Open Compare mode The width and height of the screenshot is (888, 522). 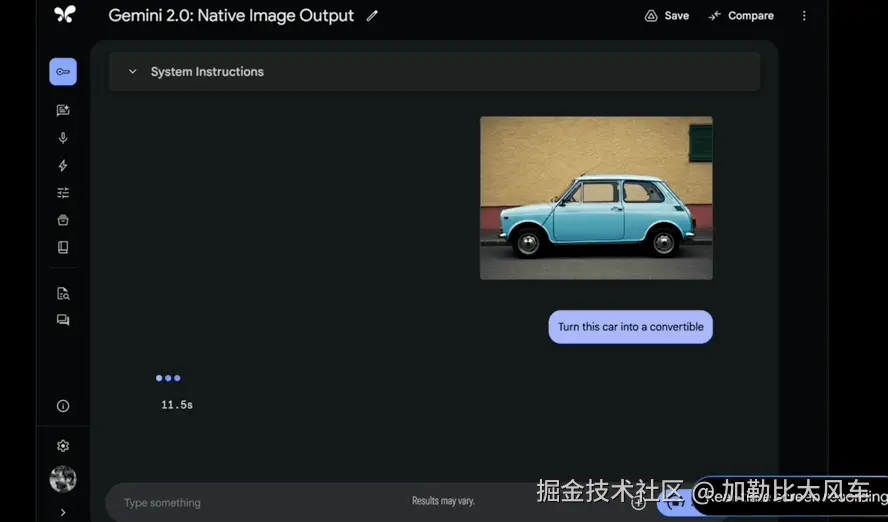pos(741,16)
